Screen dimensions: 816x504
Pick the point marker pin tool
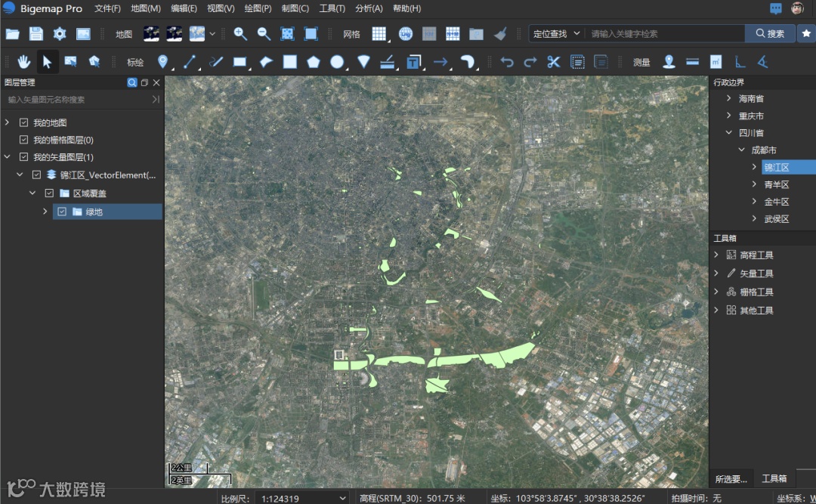coord(162,62)
